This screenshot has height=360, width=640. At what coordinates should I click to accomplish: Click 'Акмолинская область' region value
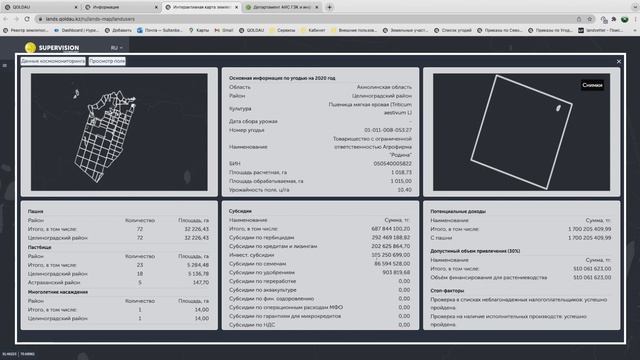(x=384, y=87)
